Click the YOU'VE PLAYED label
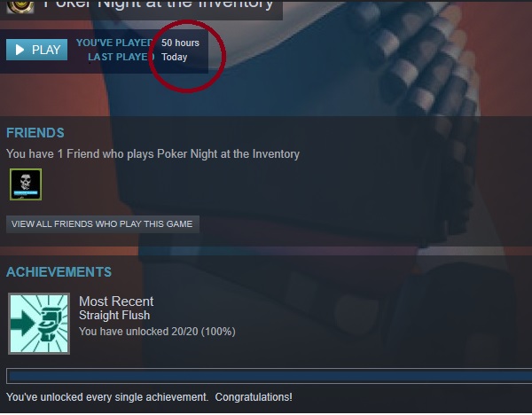 coord(114,43)
